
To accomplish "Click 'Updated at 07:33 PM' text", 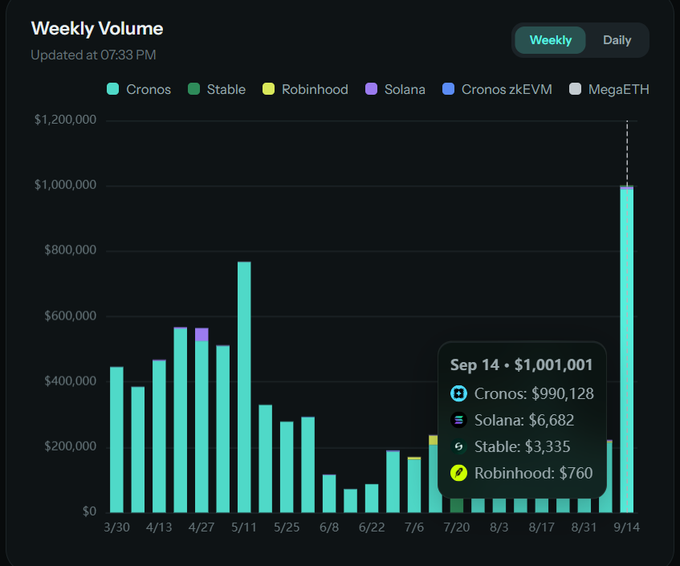I will (93, 55).
